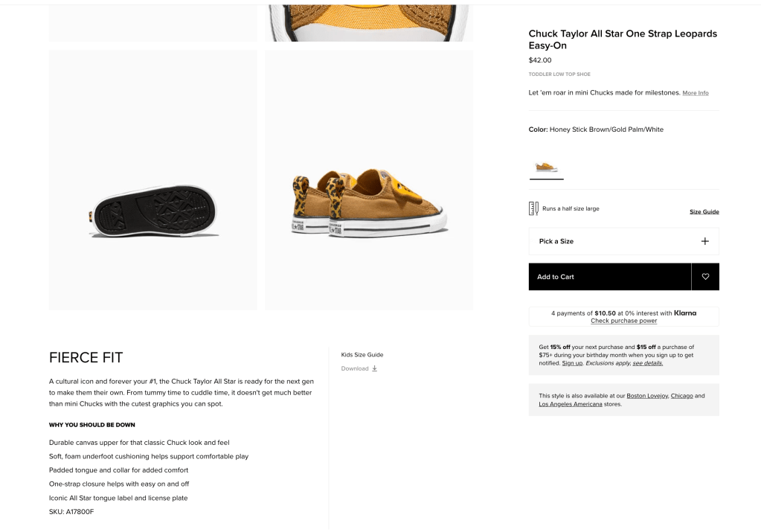Open the see details exclusions link

(x=647, y=363)
